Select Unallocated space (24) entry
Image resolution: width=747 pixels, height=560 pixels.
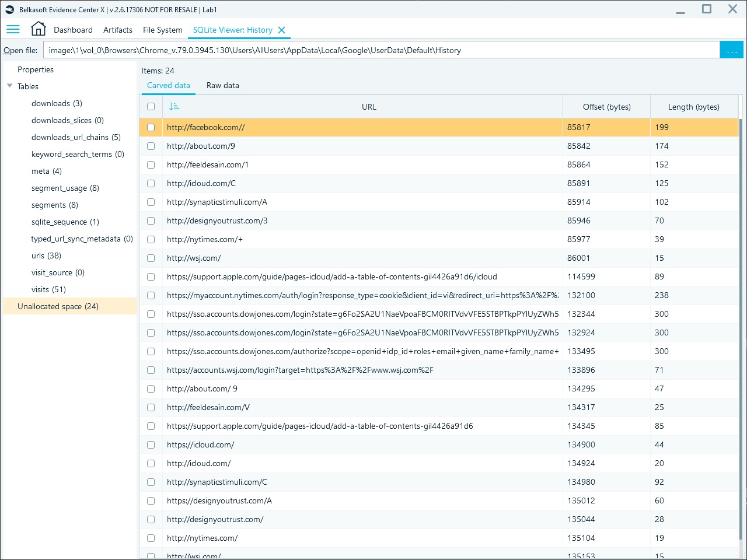[70, 306]
